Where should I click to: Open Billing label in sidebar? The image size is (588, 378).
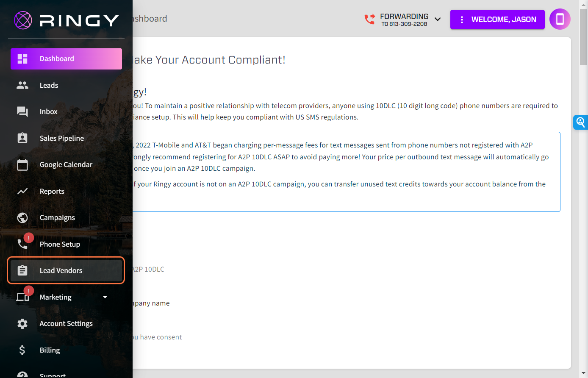point(50,350)
